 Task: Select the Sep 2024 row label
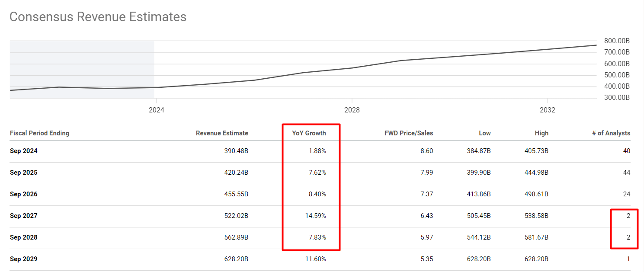click(x=23, y=151)
